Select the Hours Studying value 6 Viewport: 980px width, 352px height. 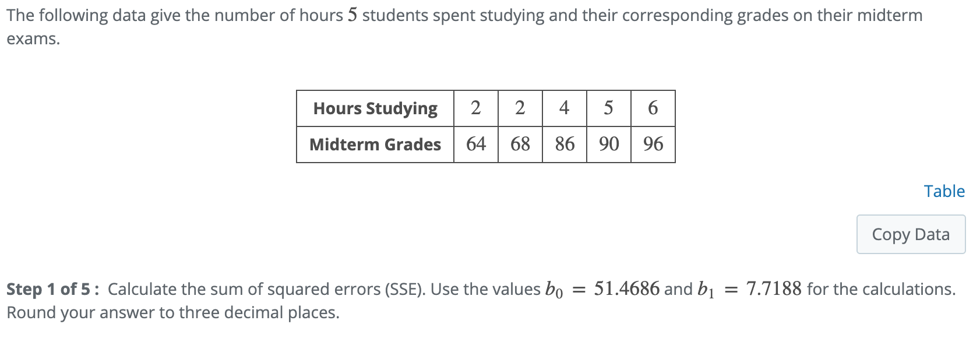[652, 108]
